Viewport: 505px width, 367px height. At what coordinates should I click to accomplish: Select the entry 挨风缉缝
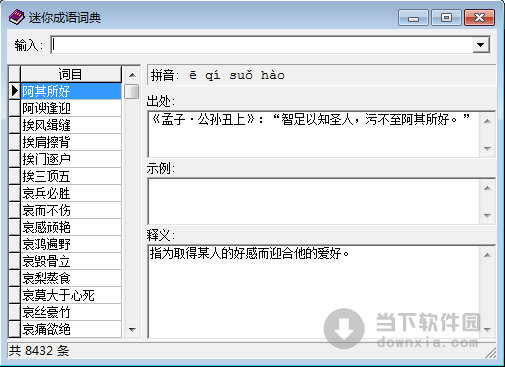point(71,125)
